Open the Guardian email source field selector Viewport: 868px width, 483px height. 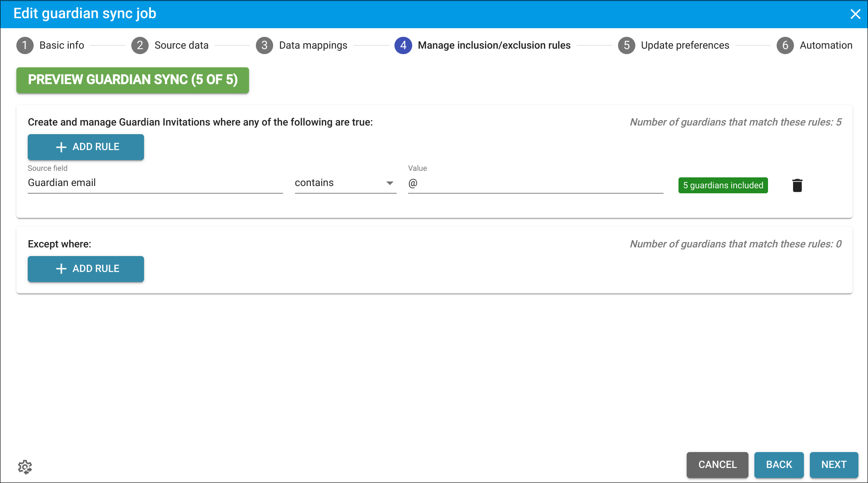coord(155,183)
